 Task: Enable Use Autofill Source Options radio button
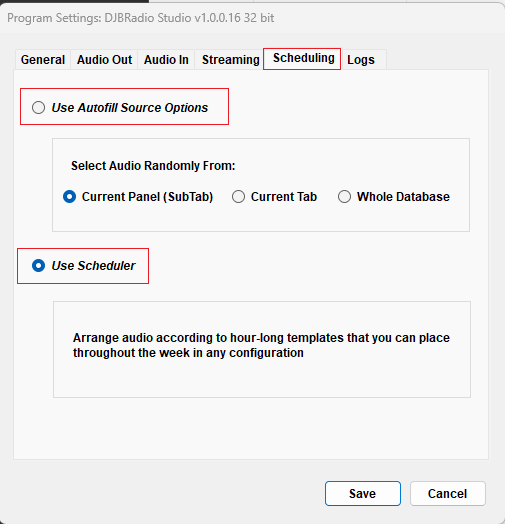38,108
